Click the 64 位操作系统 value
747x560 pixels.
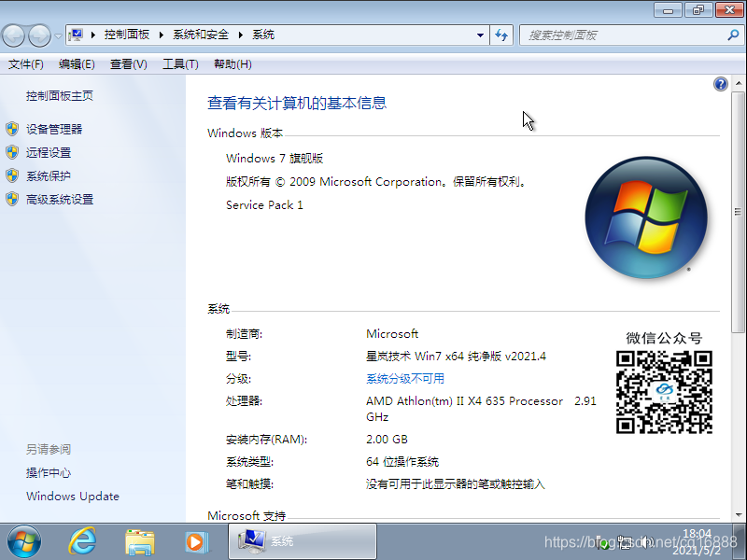[402, 461]
